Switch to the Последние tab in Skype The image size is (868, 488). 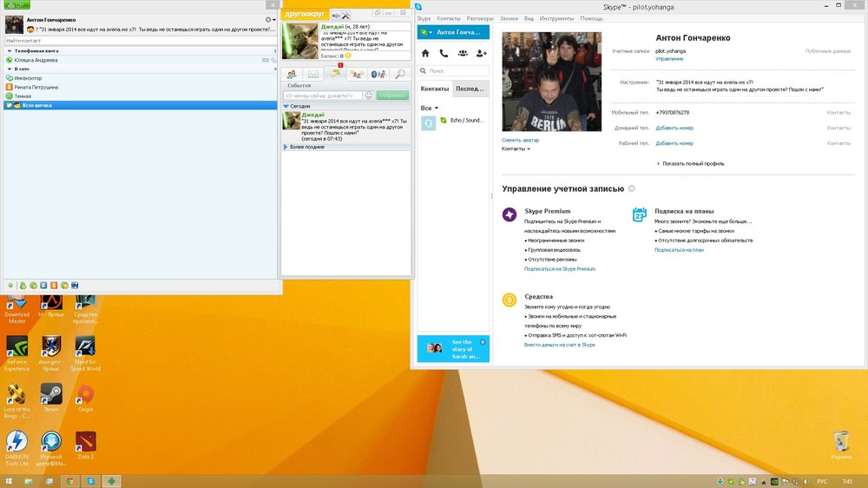[x=470, y=89]
